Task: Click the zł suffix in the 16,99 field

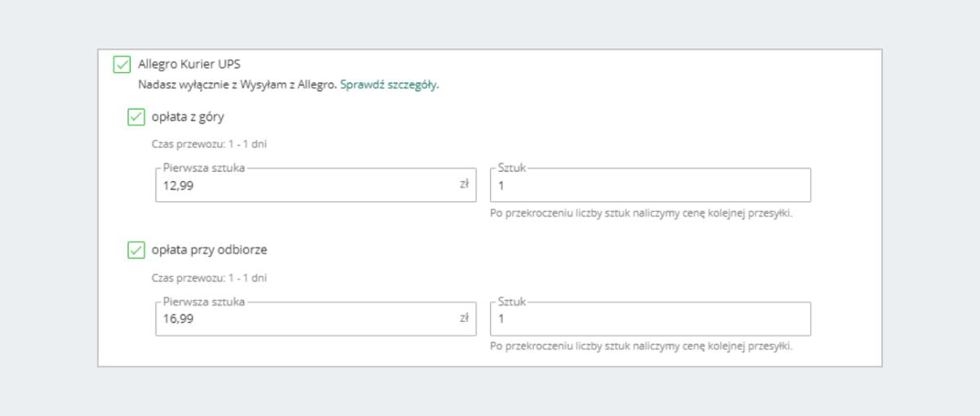Action: tap(464, 318)
